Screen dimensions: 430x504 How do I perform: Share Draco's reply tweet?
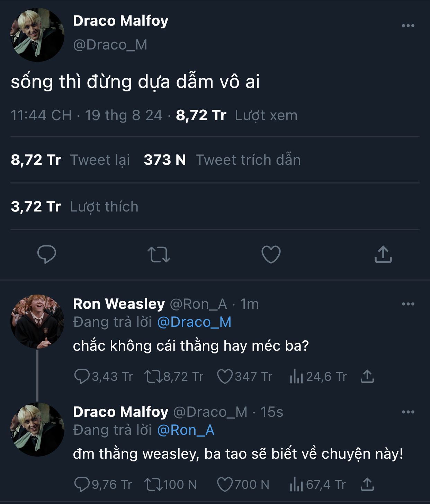(367, 484)
